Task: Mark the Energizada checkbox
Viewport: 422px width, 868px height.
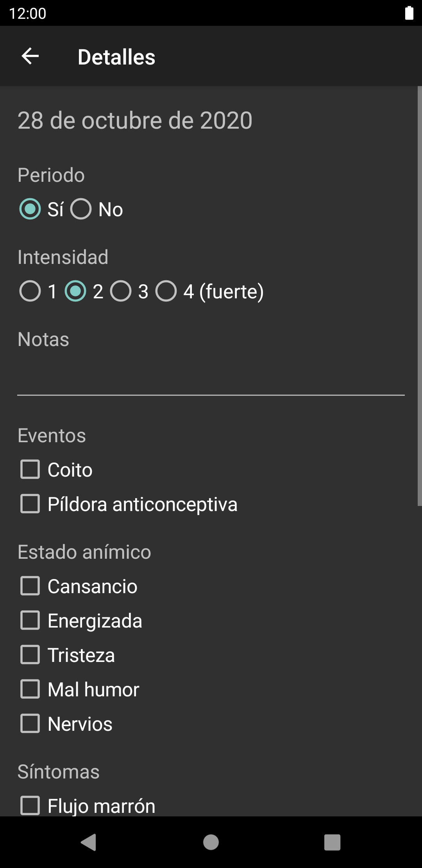Action: (30, 620)
